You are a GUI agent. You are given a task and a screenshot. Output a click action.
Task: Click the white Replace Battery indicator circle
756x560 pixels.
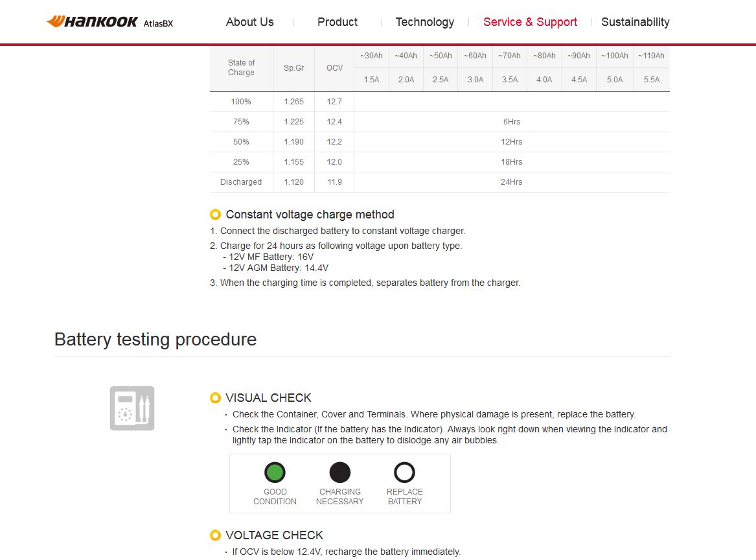click(404, 472)
